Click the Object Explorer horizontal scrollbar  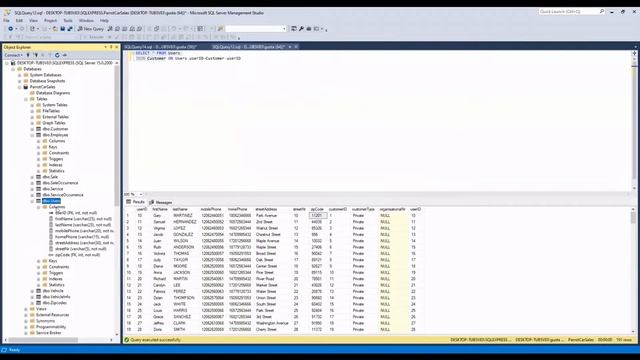43,340
